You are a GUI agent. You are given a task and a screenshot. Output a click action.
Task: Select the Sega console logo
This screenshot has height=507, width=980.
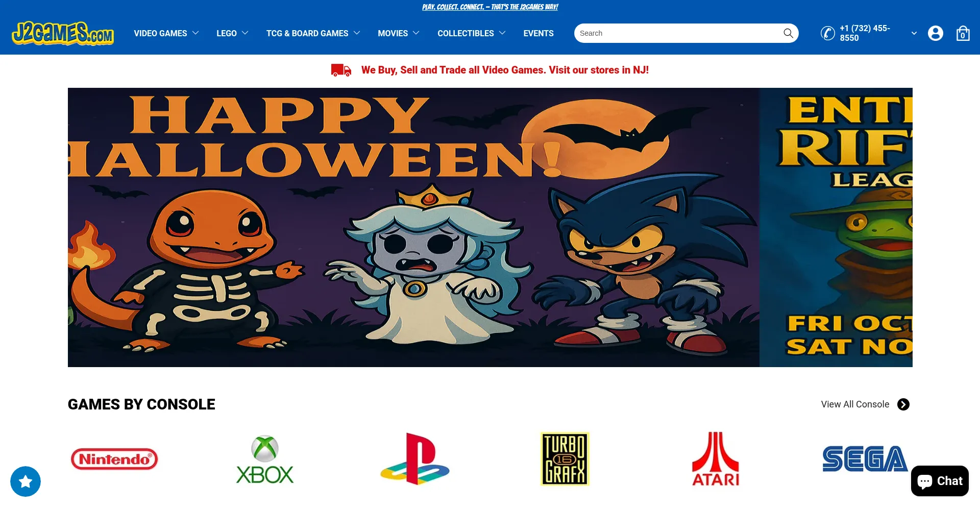865,459
